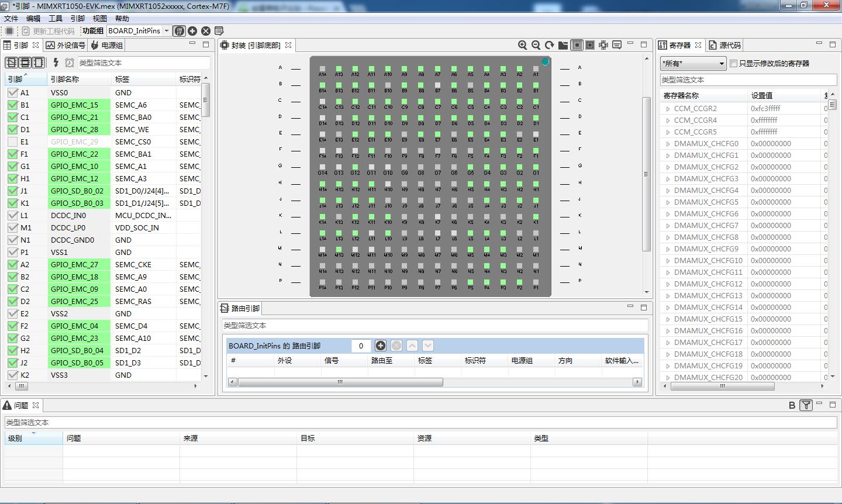Expand the CCM_CCGR4 register row
Screen dimensions: 842x504
[x=668, y=120]
